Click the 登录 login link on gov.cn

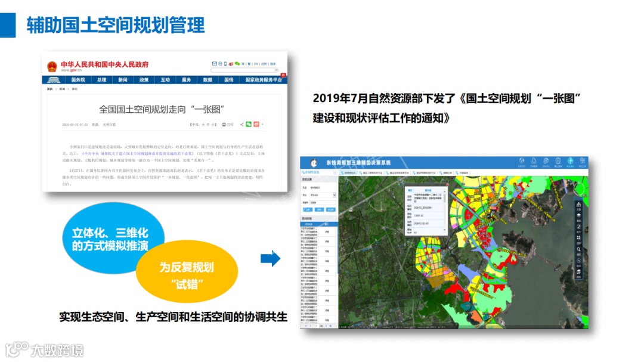click(x=273, y=64)
